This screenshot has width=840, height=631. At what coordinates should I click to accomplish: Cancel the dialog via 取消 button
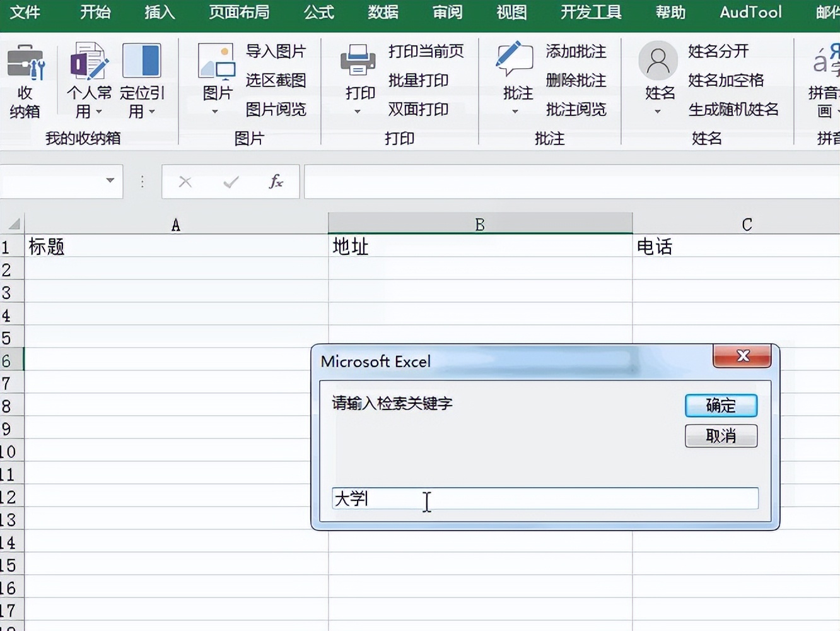(x=721, y=436)
